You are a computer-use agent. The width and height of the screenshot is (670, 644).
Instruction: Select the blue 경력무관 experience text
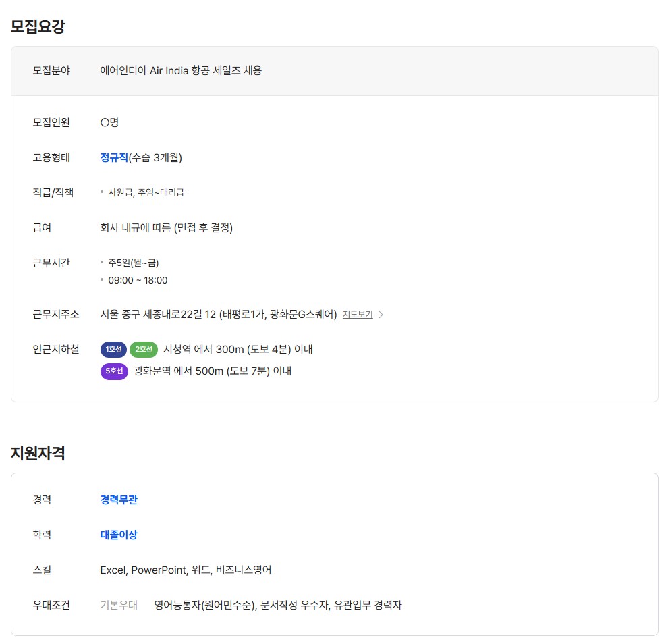(119, 500)
